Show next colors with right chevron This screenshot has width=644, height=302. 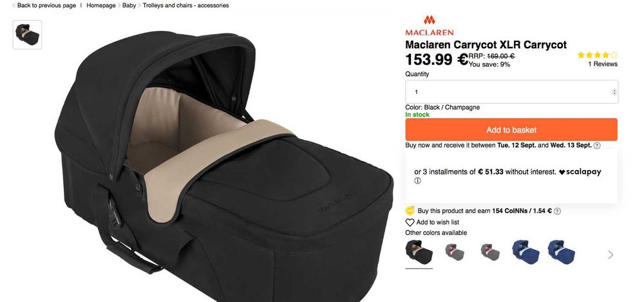[611, 255]
